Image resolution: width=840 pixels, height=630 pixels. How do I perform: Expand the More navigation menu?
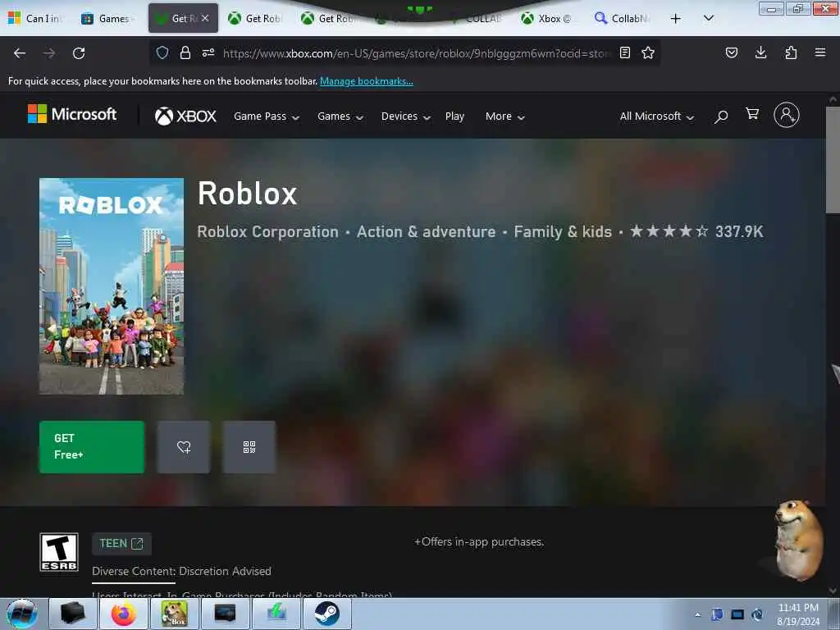pos(504,116)
